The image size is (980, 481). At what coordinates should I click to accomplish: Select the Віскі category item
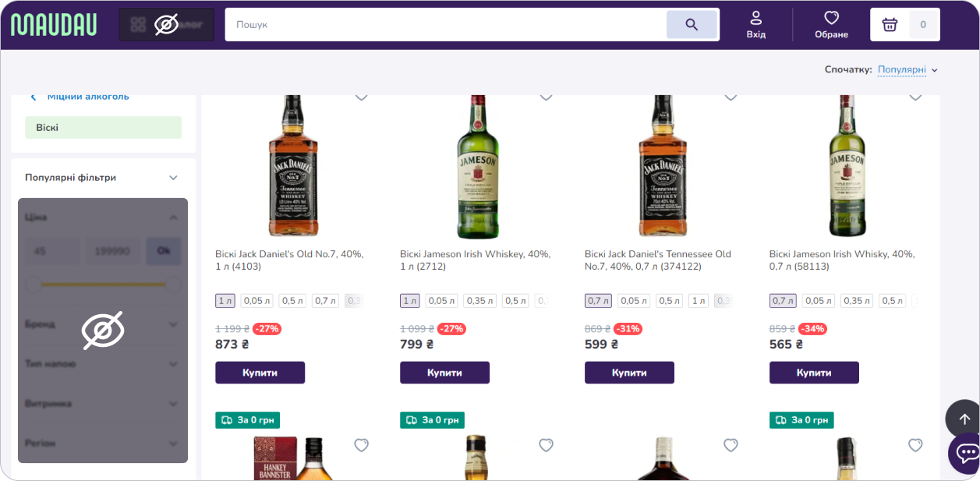[103, 128]
